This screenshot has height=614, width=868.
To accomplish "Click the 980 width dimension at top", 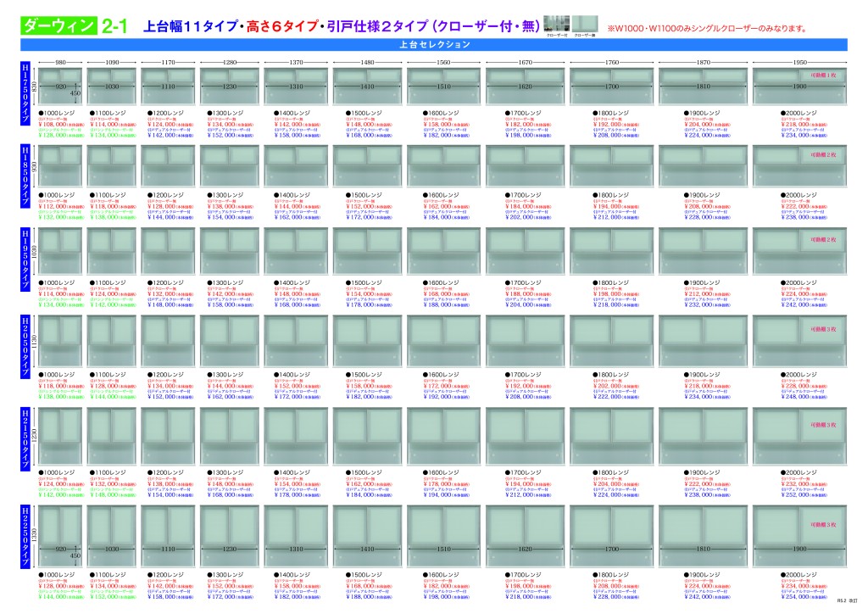I will tap(60, 63).
